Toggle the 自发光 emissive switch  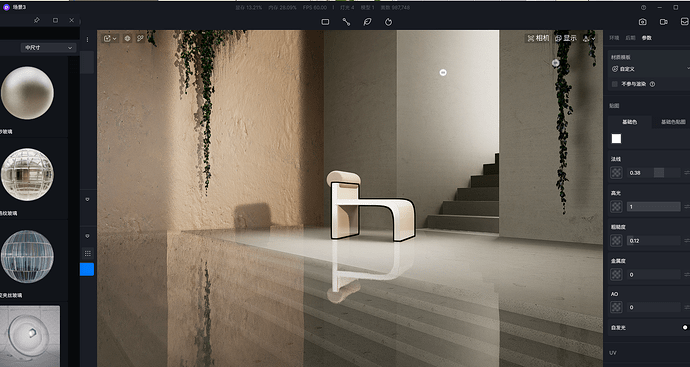point(685,327)
